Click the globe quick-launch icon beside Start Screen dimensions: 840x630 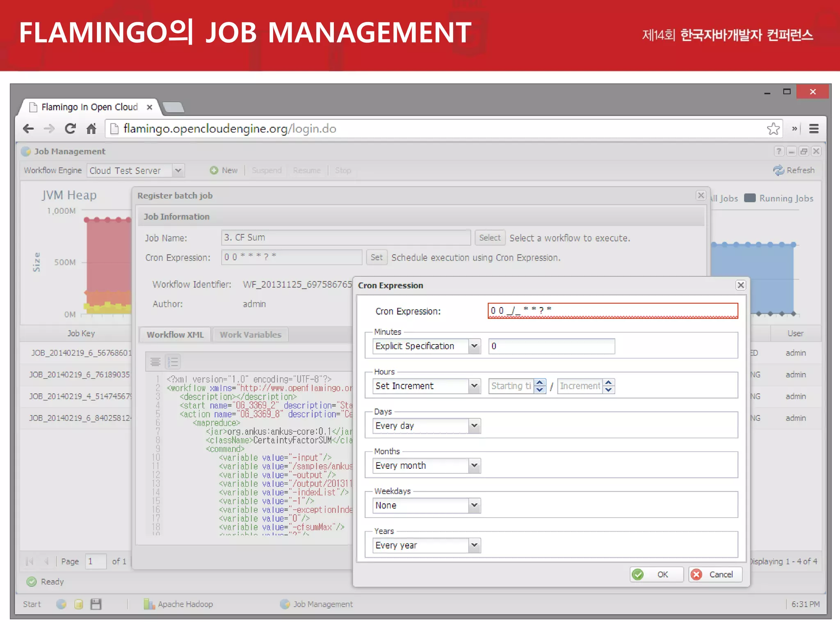[x=61, y=604]
